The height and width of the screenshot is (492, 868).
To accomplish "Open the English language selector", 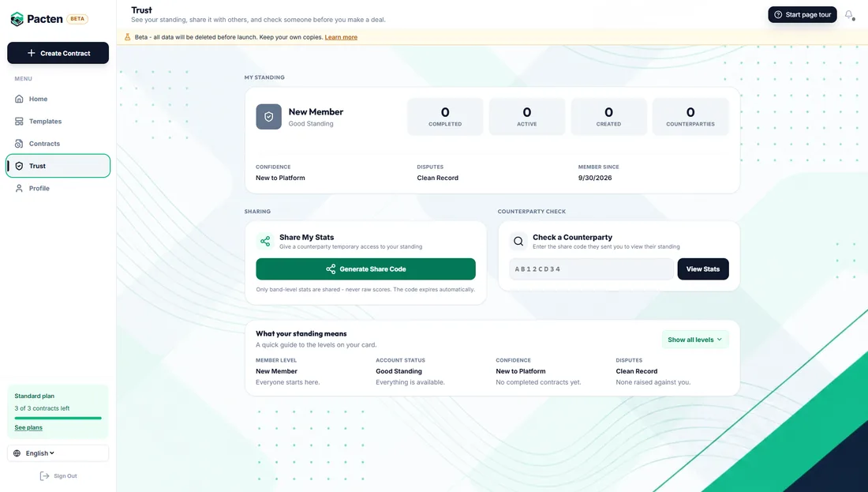I will (x=58, y=453).
